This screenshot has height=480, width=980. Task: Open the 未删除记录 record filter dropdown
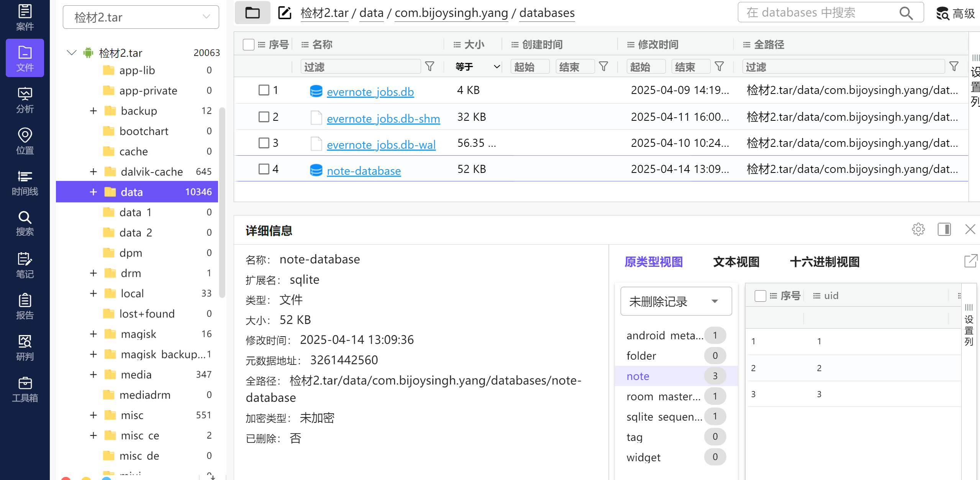point(676,301)
